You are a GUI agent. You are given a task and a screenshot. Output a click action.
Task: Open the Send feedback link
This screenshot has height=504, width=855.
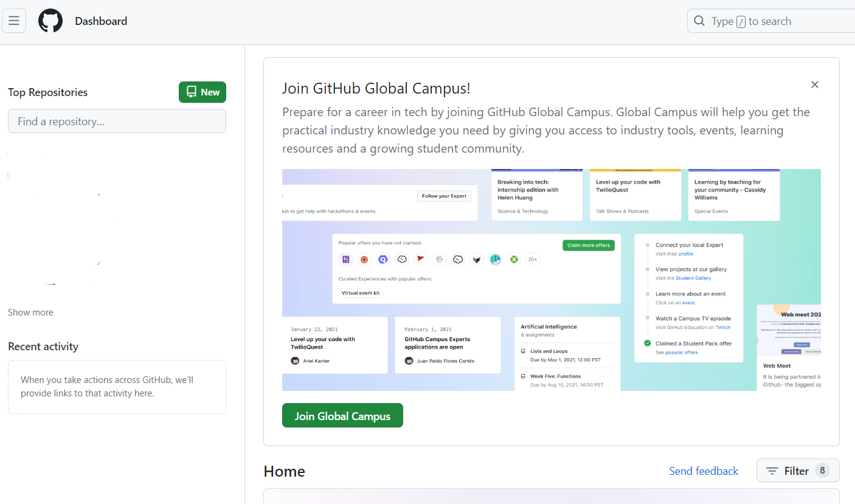pos(704,471)
